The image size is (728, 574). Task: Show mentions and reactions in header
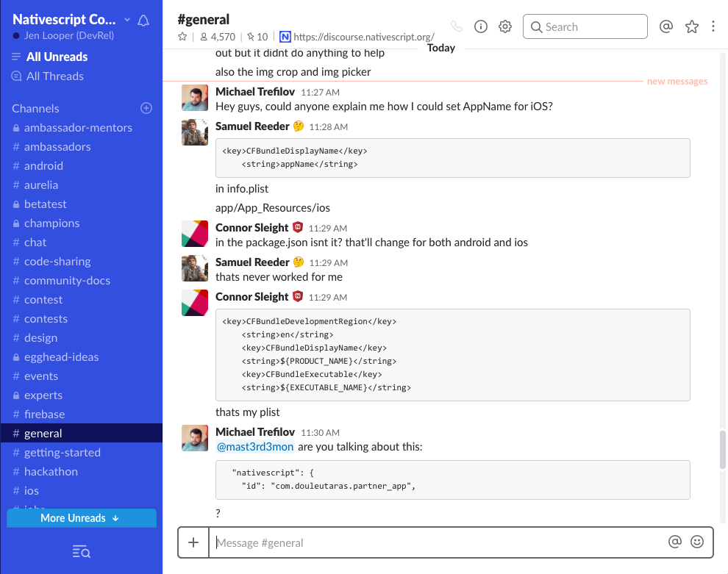(x=666, y=26)
